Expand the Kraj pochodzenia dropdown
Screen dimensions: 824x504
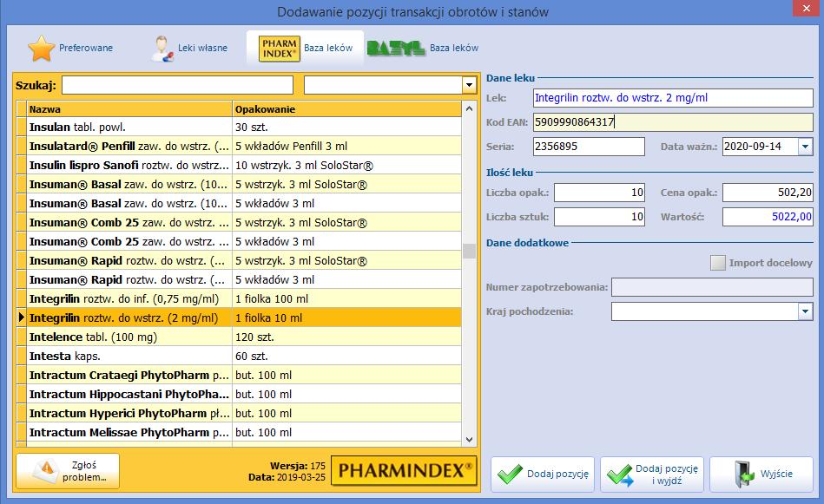coord(806,311)
